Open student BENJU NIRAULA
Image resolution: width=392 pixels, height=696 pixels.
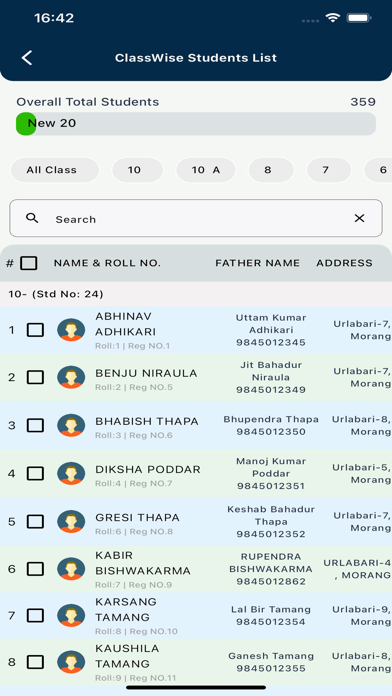(146, 373)
